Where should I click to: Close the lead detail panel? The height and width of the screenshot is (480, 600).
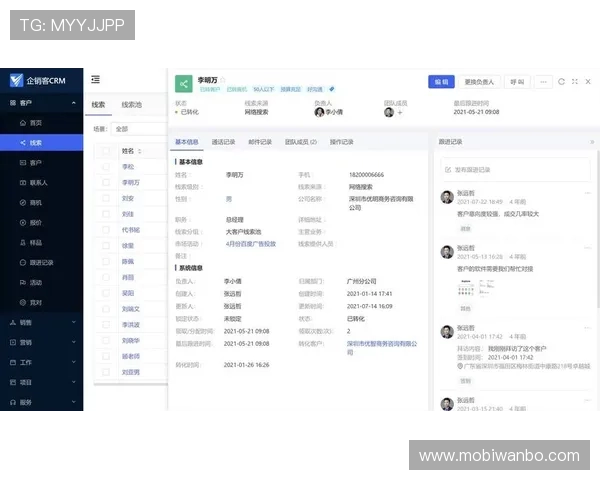[x=588, y=82]
